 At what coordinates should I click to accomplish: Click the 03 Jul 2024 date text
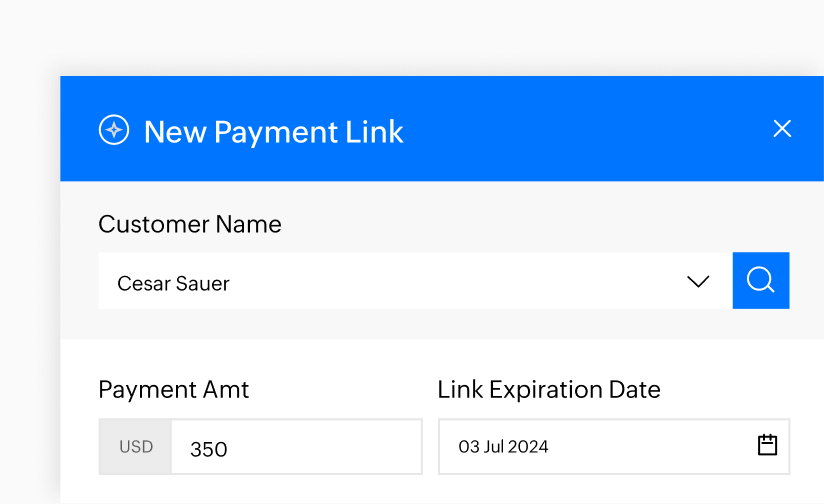click(503, 447)
